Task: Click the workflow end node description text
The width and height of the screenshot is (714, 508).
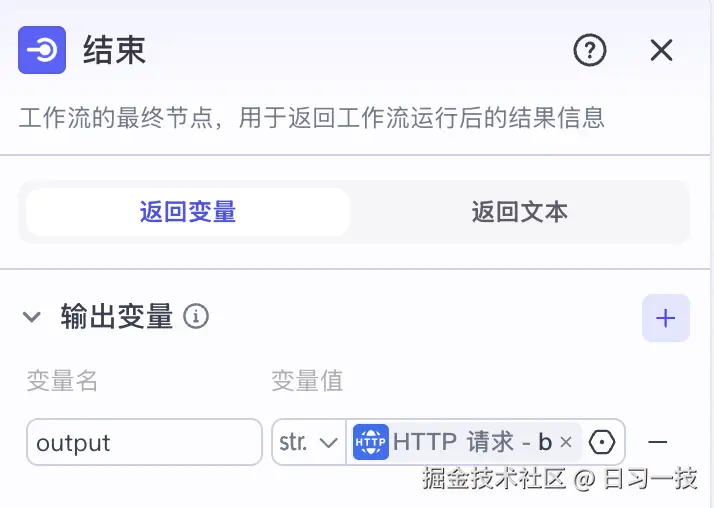Action: (312, 118)
